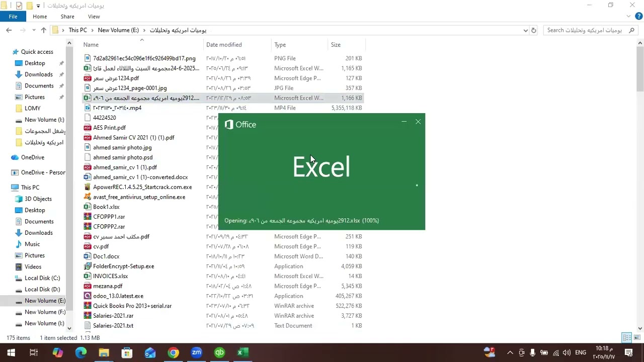The image size is (644, 362).
Task: Select Quick access in navigation pane
Action: [x=37, y=52]
